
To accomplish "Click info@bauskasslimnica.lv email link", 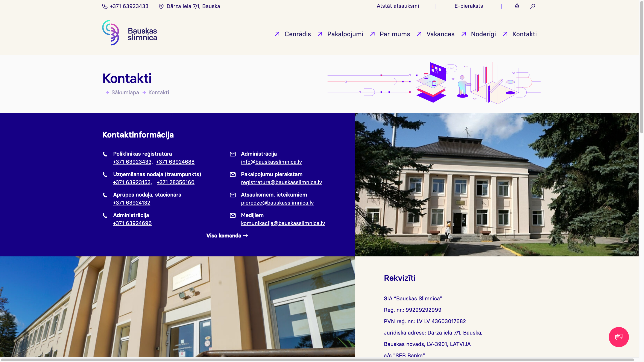I will coord(271,162).
